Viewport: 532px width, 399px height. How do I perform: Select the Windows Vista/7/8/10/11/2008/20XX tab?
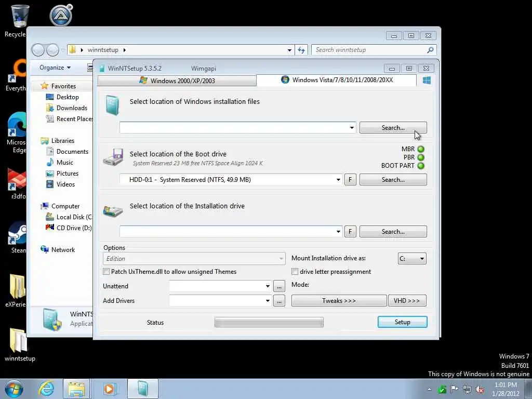pyautogui.click(x=337, y=80)
